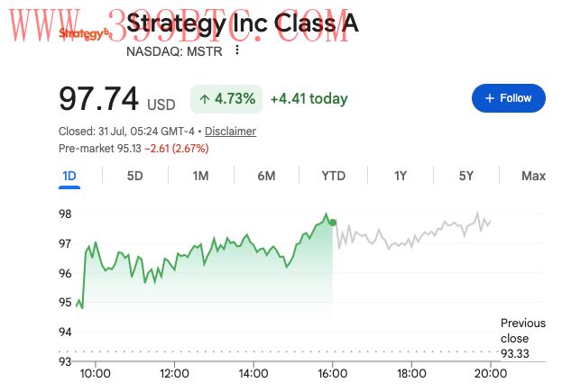Viewport: 562px width, 392px height.
Task: Click the 97.74 USD price figure
Action: (x=117, y=99)
